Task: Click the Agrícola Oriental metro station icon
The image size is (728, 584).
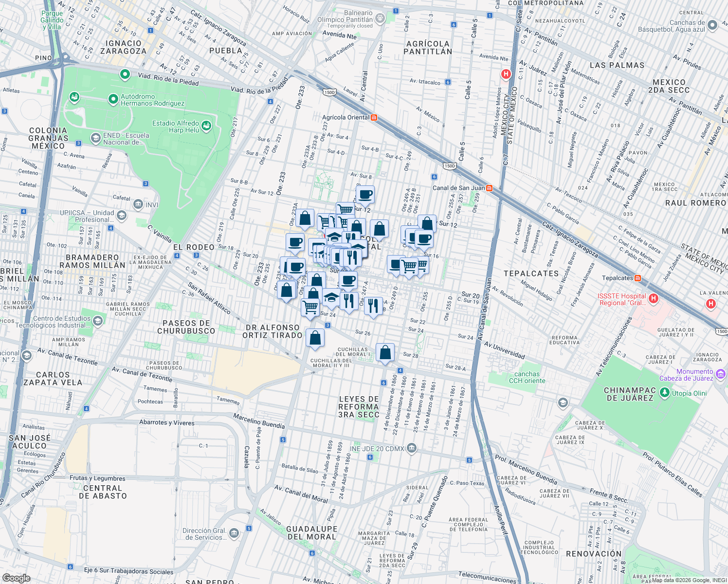Action: point(373,117)
